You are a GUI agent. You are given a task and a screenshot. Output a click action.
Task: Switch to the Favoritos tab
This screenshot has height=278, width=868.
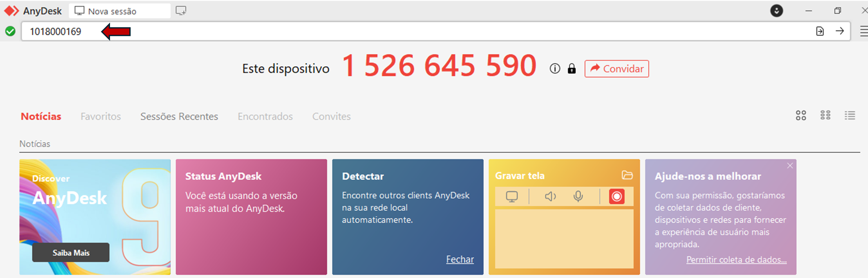tap(100, 116)
